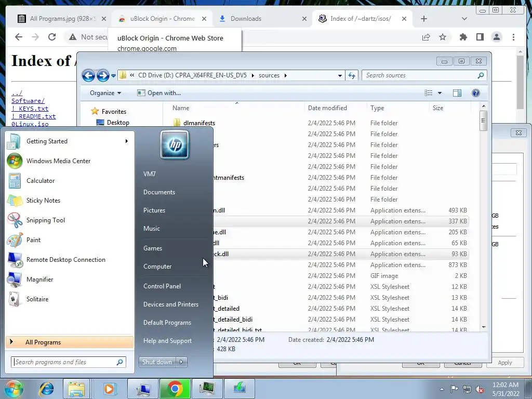This screenshot has width=532, height=399.
Task: Open Windows Media Player taskbar icon
Action: 109,389
